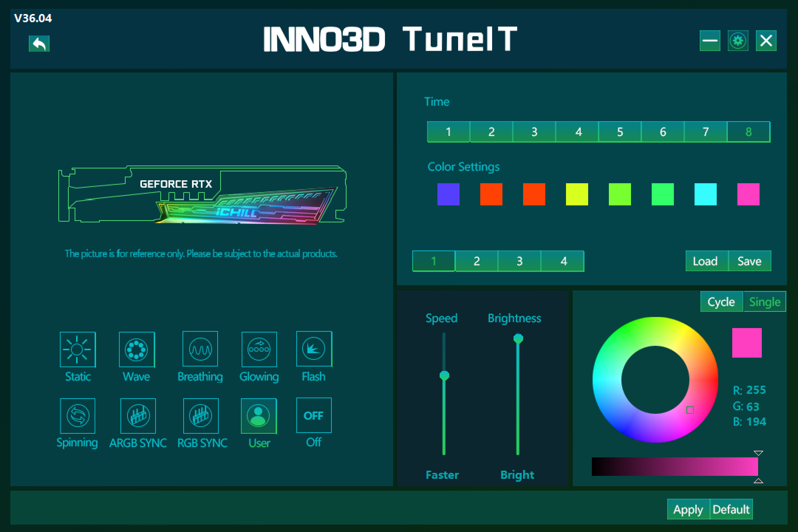Select Time slot 1
Image resolution: width=798 pixels, height=532 pixels.
click(448, 132)
